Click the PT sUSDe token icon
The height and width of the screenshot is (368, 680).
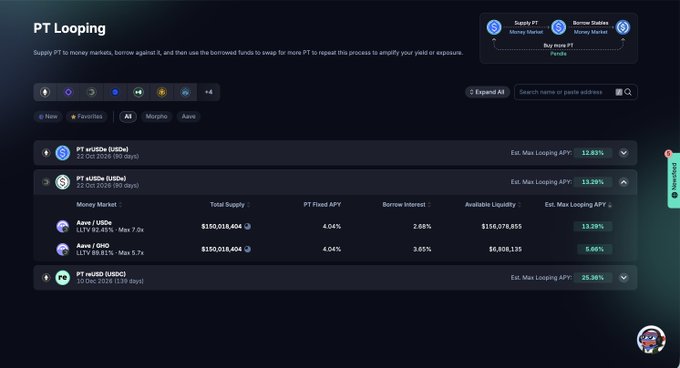(x=62, y=182)
